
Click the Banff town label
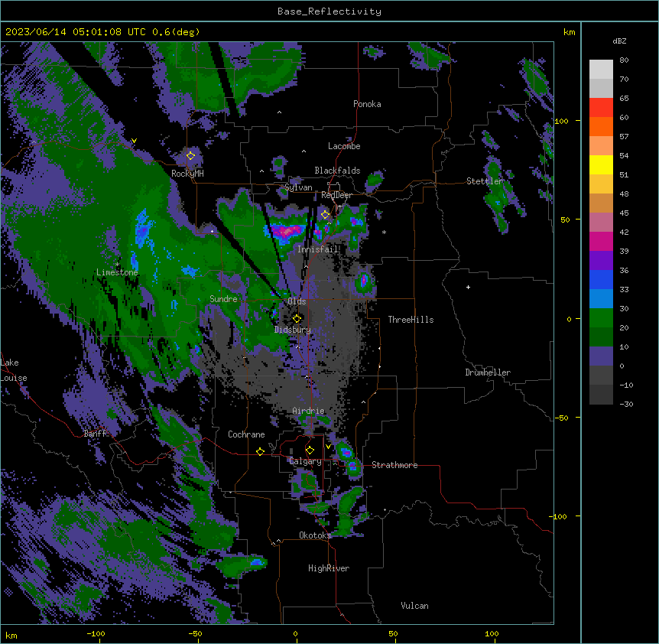pyautogui.click(x=95, y=434)
